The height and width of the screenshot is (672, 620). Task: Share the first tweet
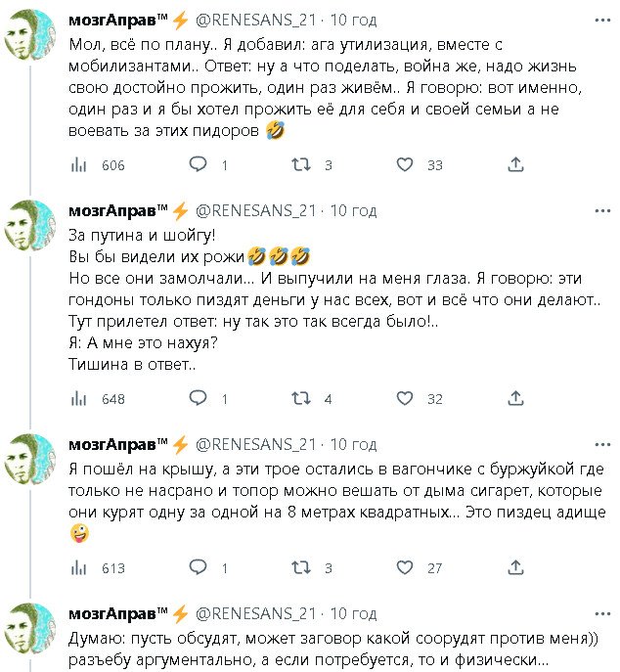tap(515, 165)
